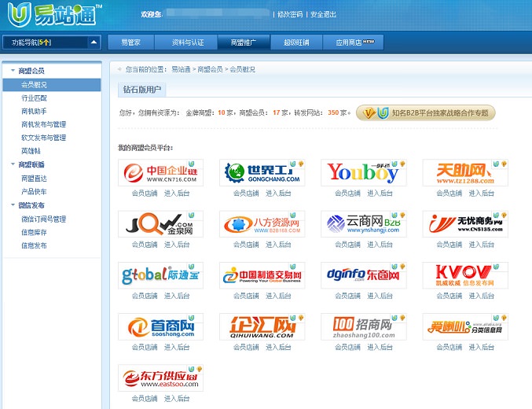Click 进入后台 under 世界工厂
Screen dimensions: 532x409
pyautogui.click(x=278, y=193)
